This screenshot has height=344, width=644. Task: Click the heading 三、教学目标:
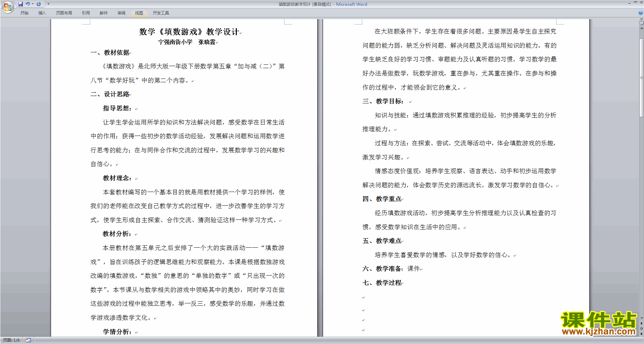(x=383, y=101)
